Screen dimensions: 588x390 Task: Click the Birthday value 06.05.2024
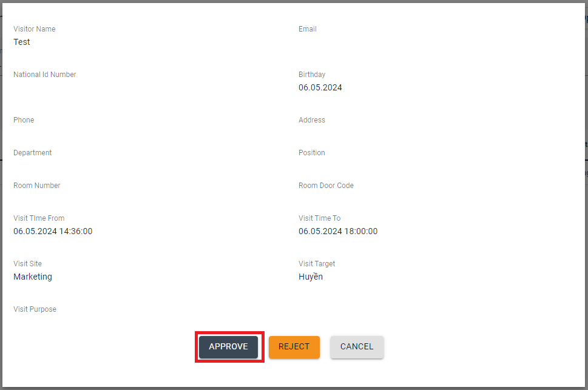pos(320,88)
